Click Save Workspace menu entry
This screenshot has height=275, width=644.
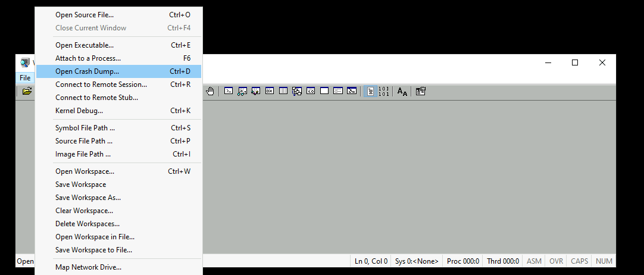click(118, 185)
